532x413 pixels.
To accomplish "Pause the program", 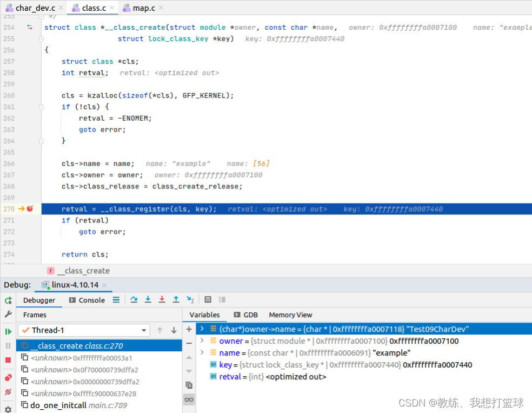I will tap(8, 346).
